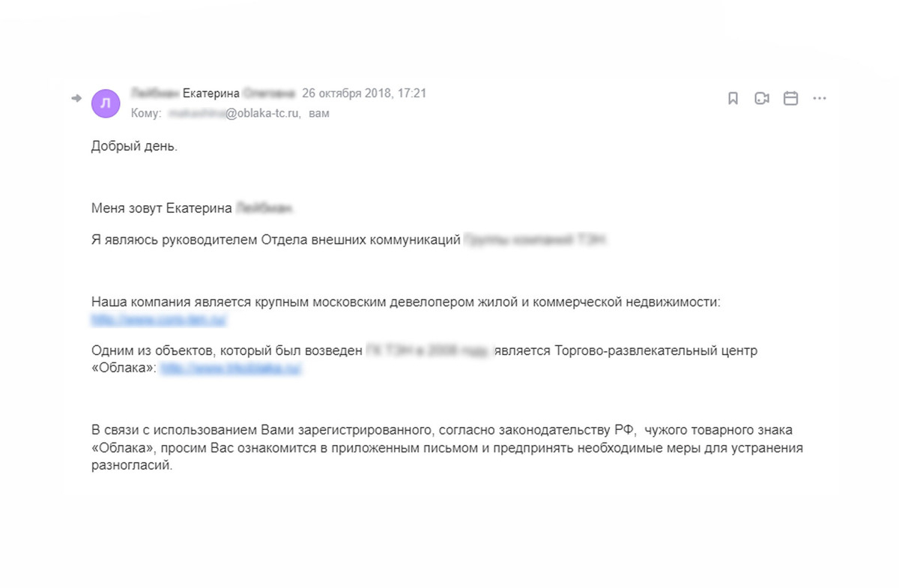
Task: Start a video call from the camera icon
Action: tap(762, 99)
